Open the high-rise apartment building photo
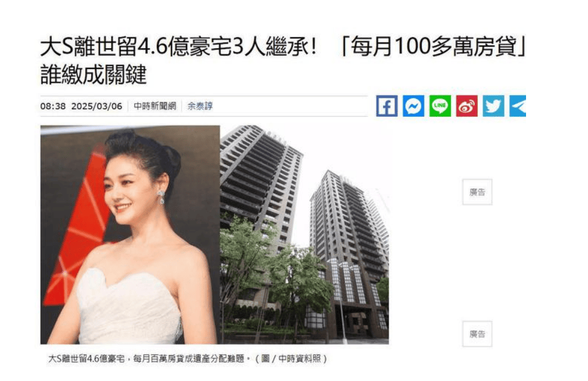 (304, 235)
